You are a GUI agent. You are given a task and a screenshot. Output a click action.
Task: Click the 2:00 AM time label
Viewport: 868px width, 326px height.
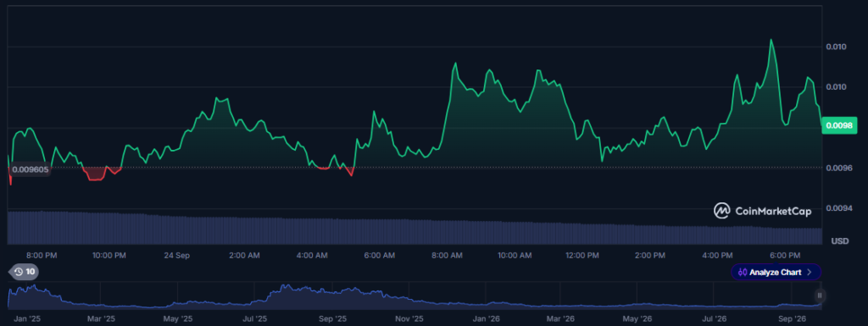(244, 255)
